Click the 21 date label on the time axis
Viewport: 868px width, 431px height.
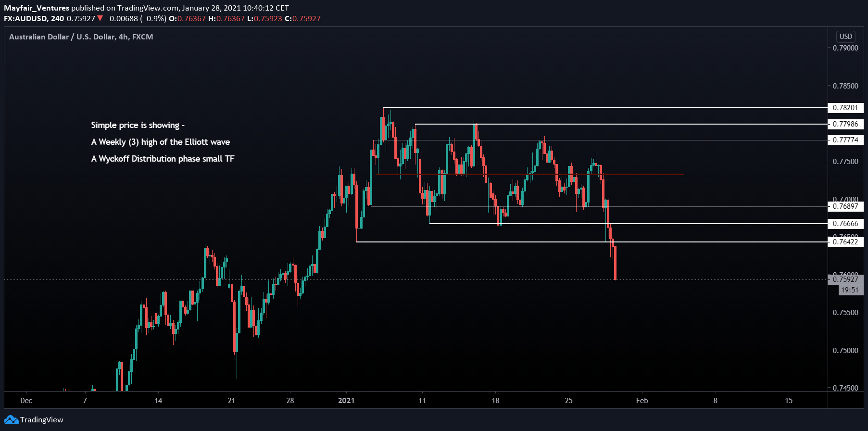coord(231,401)
